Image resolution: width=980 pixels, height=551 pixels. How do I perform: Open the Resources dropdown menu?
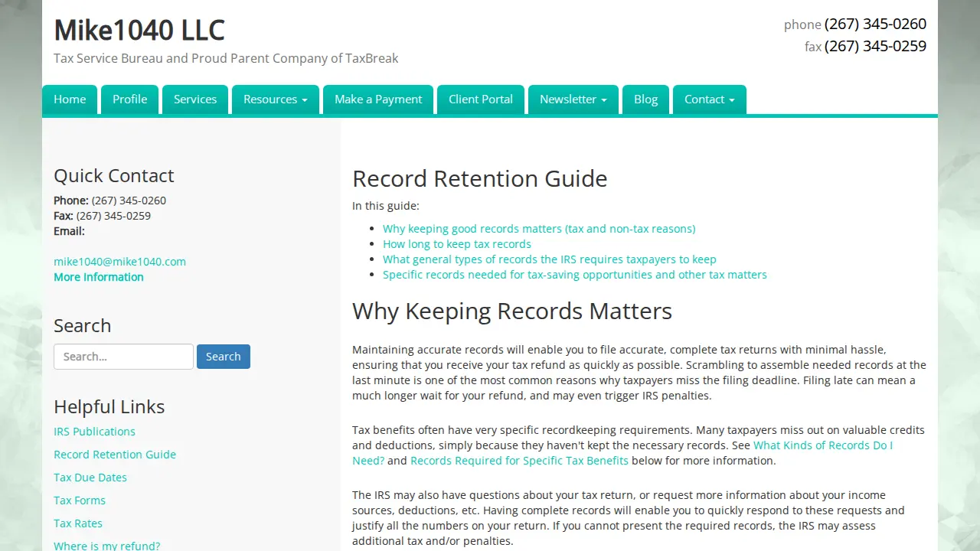pyautogui.click(x=276, y=99)
